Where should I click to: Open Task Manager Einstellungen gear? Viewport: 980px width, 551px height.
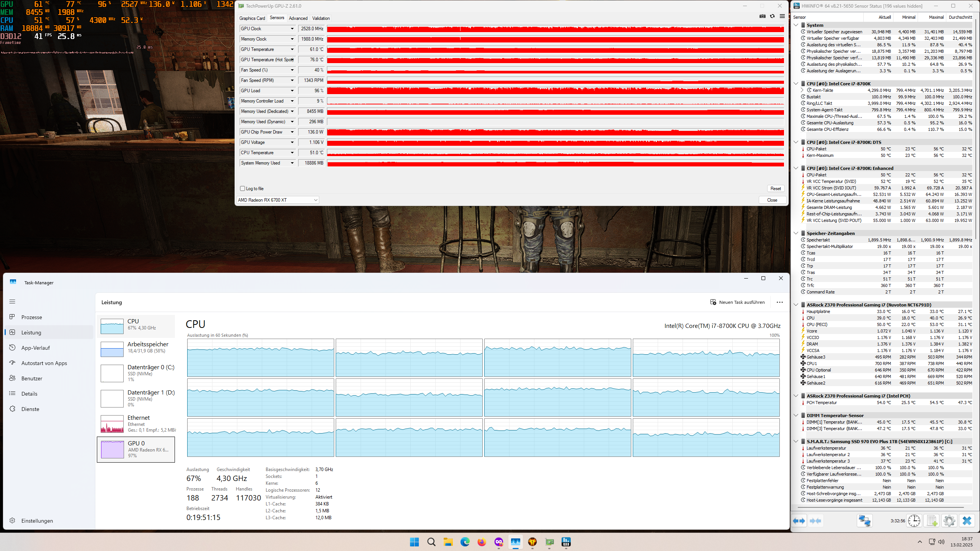[13, 521]
